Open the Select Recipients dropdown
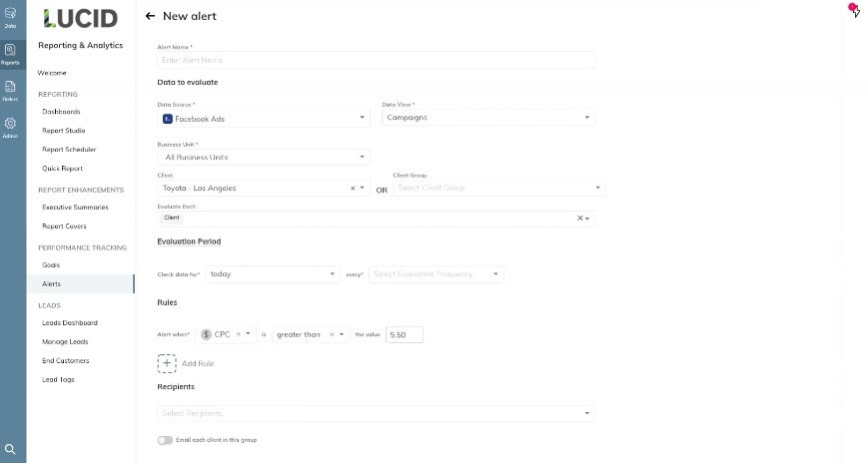 coord(376,413)
